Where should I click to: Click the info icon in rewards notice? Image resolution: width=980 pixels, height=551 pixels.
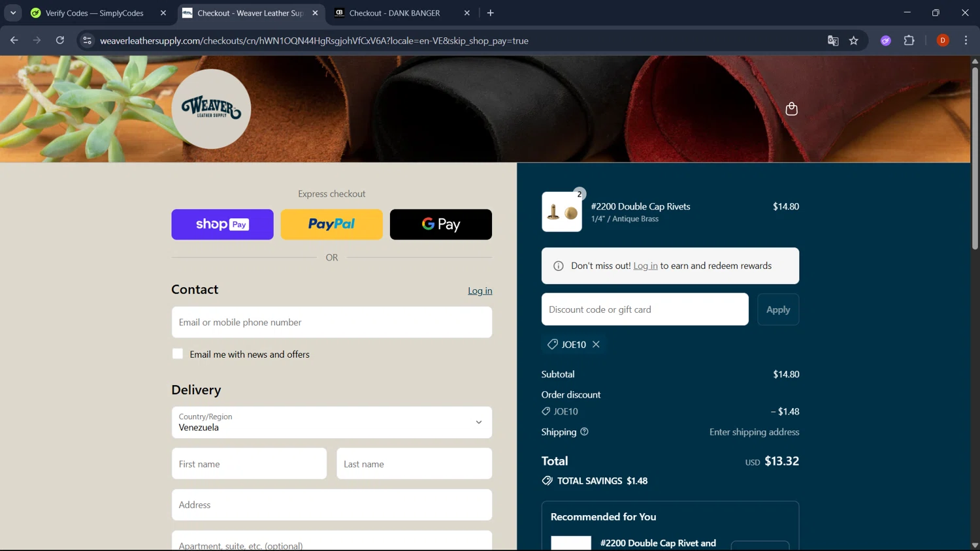click(x=559, y=266)
